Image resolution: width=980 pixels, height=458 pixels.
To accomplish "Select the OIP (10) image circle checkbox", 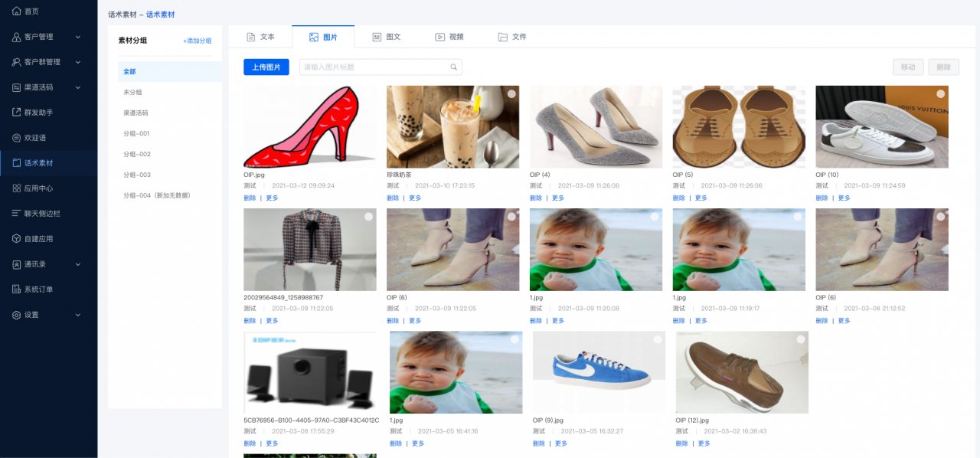I will 941,93.
